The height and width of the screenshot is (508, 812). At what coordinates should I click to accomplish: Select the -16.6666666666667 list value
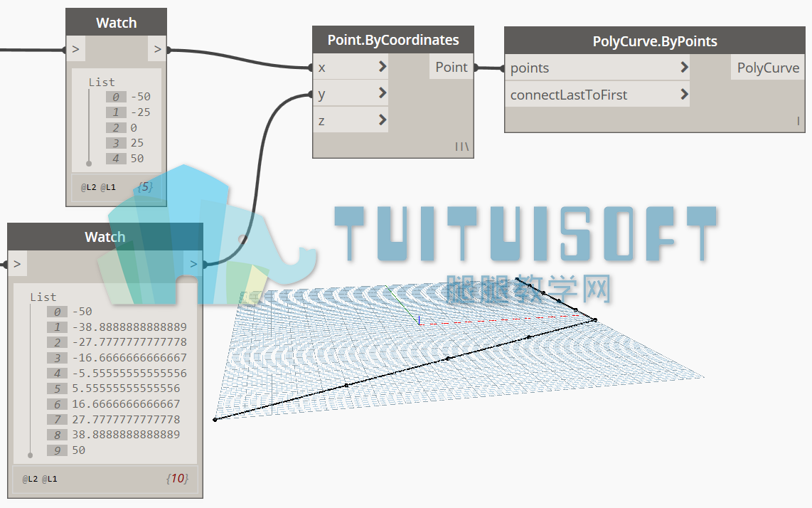click(129, 358)
